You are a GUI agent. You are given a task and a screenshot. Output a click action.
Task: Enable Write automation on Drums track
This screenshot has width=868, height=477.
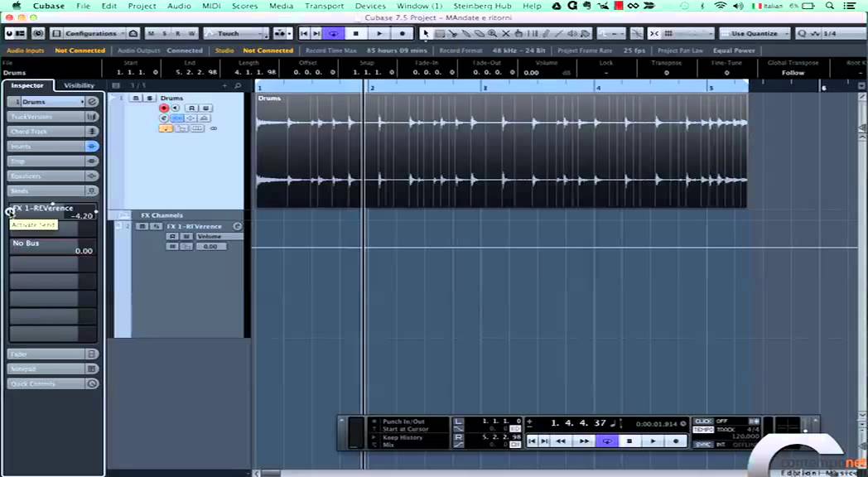206,108
